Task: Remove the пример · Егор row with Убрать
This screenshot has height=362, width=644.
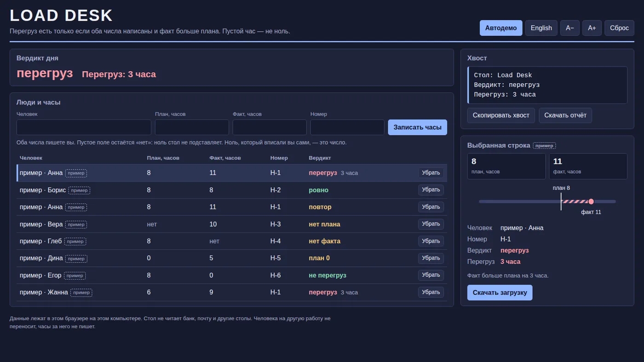Action: pos(431,275)
